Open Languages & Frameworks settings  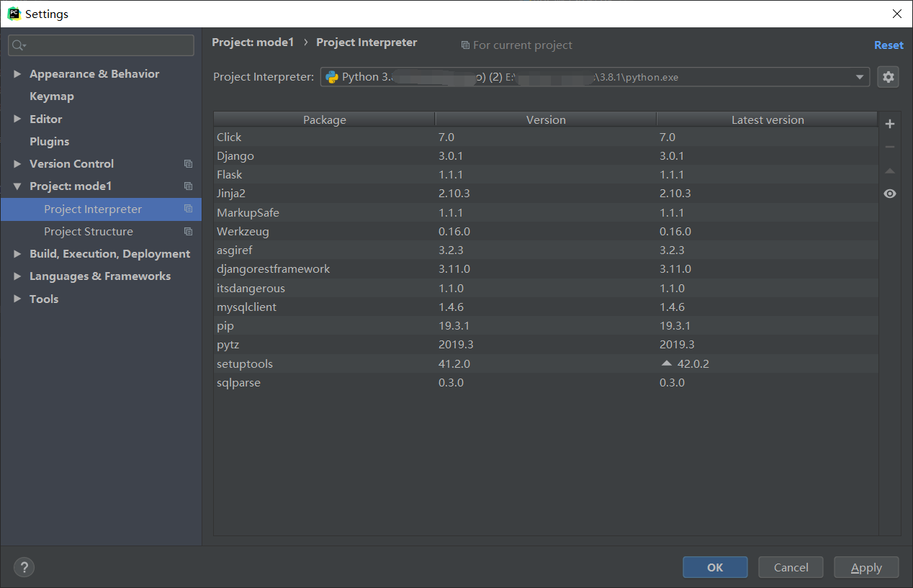pos(100,276)
